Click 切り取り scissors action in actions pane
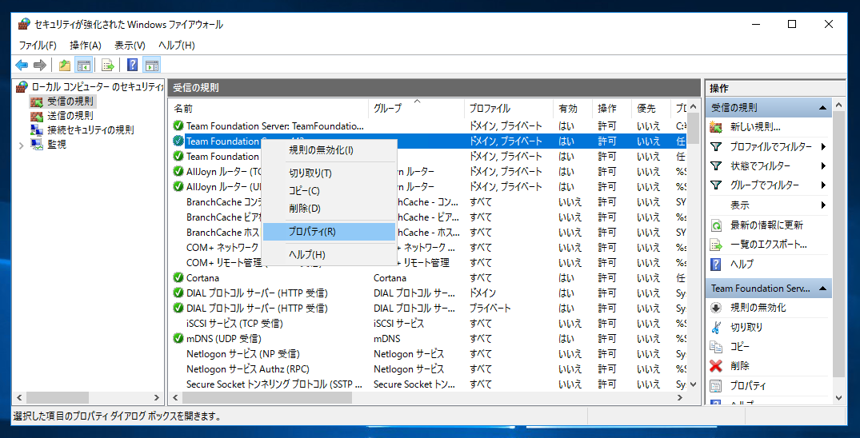The image size is (860, 438). point(746,327)
